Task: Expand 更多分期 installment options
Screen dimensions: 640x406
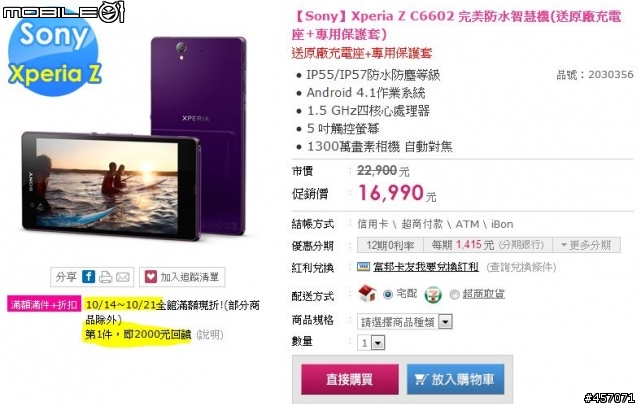Action: 586,245
